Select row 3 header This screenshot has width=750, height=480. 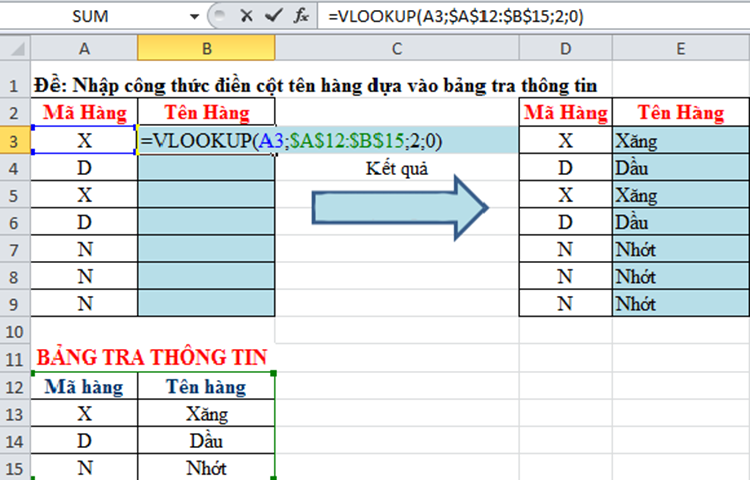click(x=14, y=141)
